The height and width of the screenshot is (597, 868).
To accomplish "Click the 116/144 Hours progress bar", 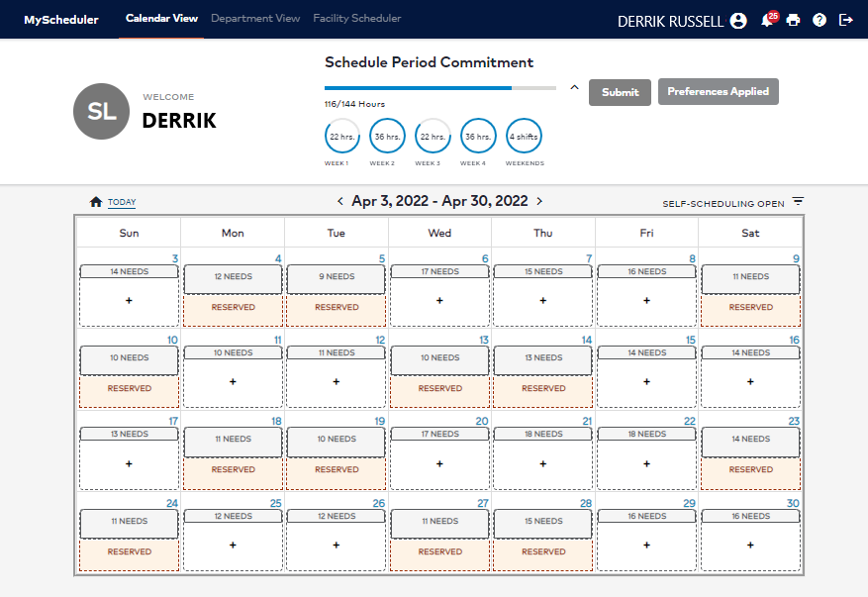I will tap(439, 88).
